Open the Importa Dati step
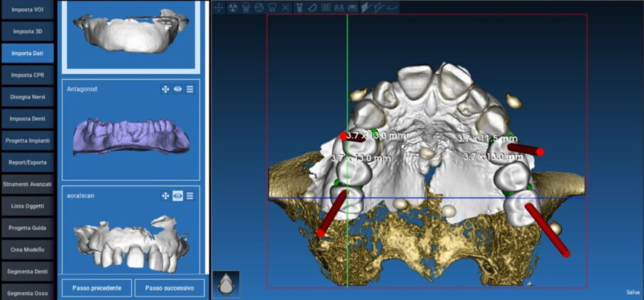This screenshot has height=300, width=644. click(26, 53)
